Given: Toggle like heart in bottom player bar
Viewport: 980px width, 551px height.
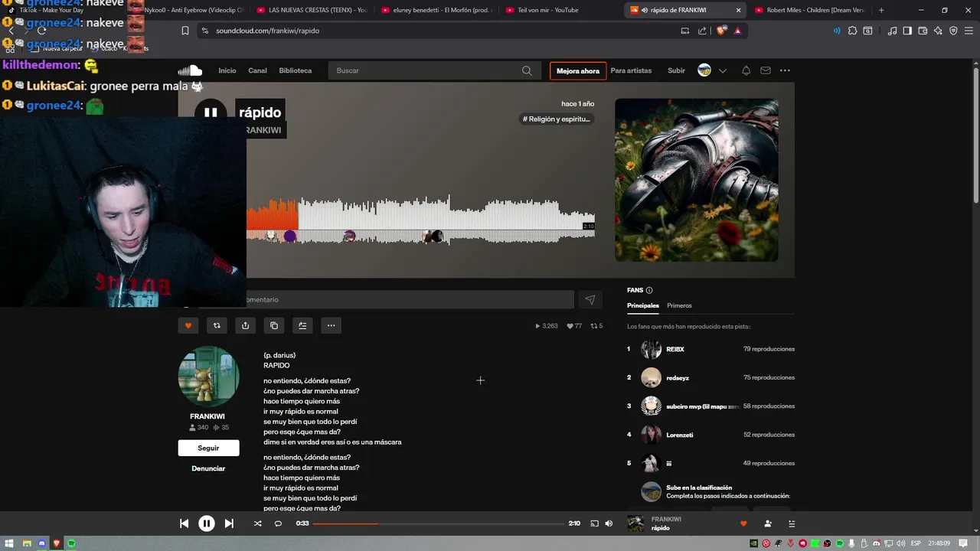Looking at the screenshot, I should [x=743, y=523].
